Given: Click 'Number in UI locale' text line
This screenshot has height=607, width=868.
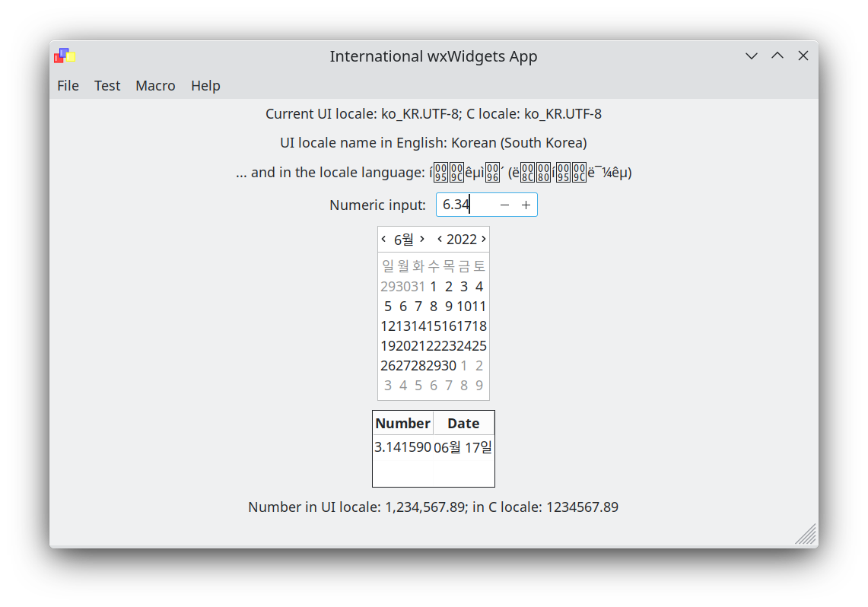Looking at the screenshot, I should point(434,507).
